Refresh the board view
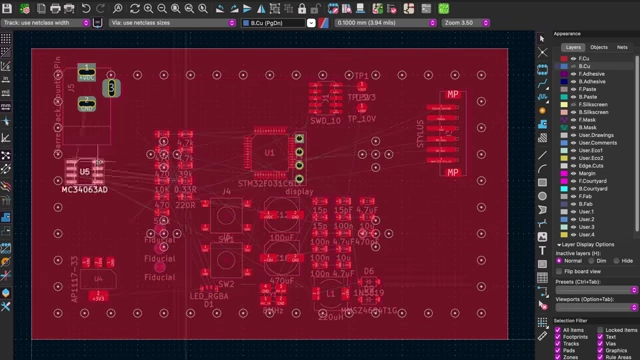Image resolution: width=640 pixels, height=360 pixels. pyautogui.click(x=134, y=8)
